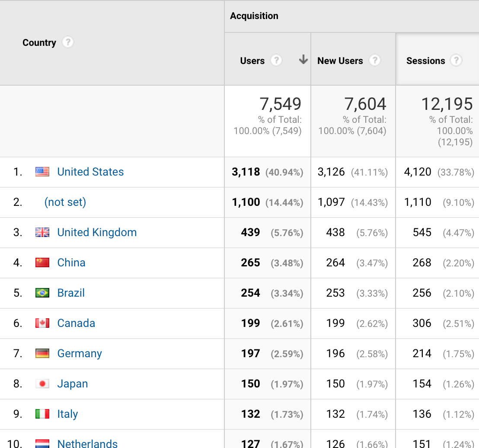Click the Canada flag icon

(42, 323)
